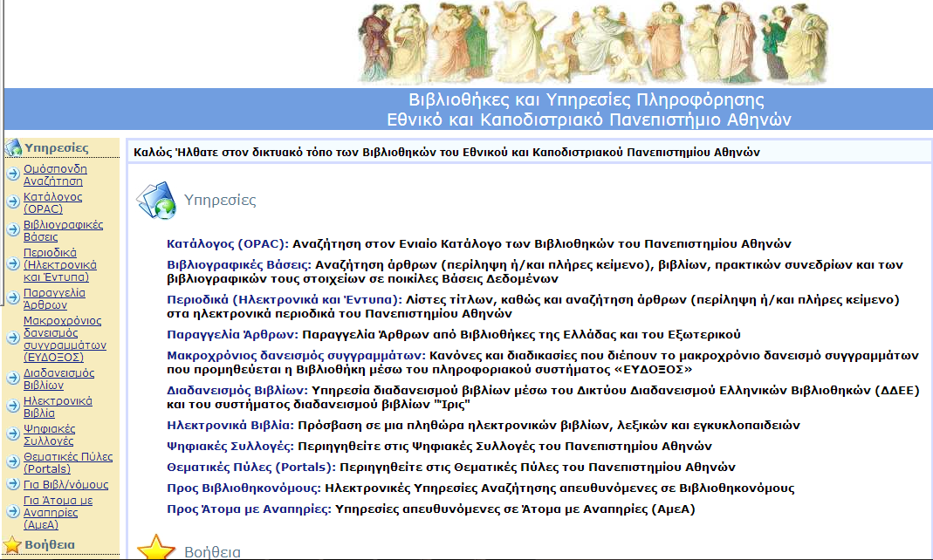The width and height of the screenshot is (933, 560).
Task: Click Διαδανεισμός Βιβλίων: in main content
Action: coord(237,391)
